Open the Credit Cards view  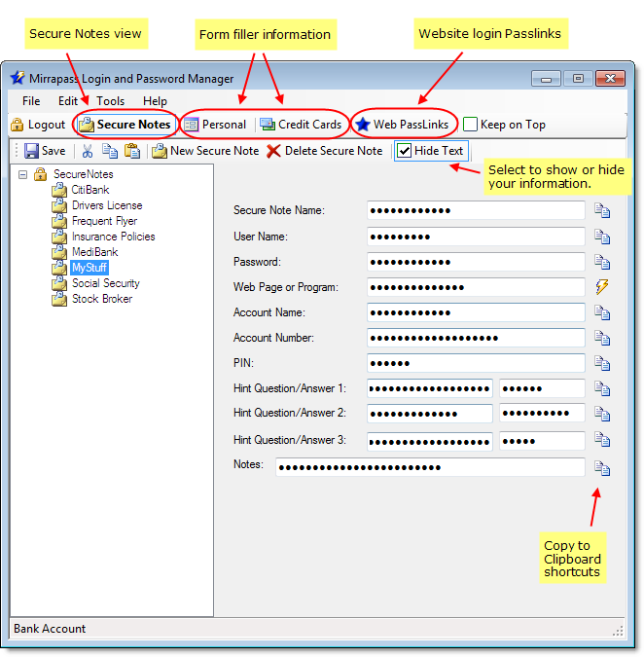tap(301, 125)
